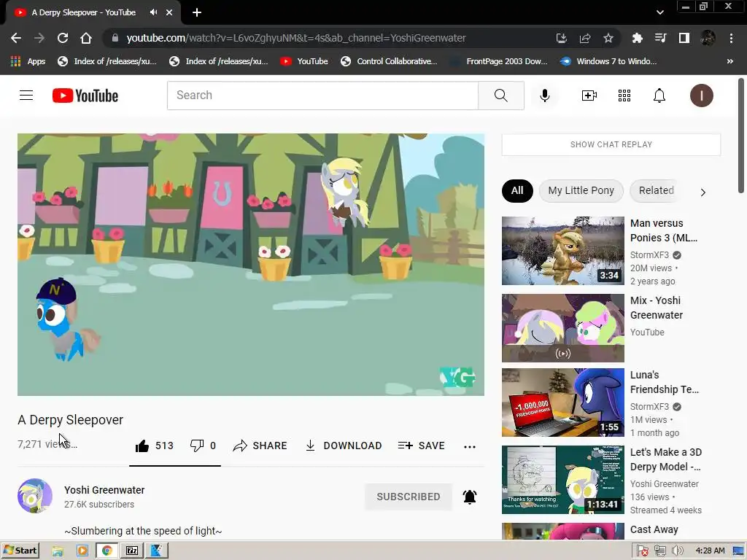
Task: Go back in browser history
Action: tap(16, 38)
